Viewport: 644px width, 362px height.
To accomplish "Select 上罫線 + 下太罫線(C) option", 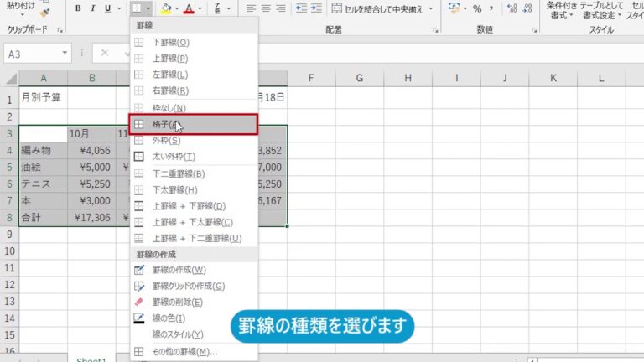I will [x=194, y=222].
